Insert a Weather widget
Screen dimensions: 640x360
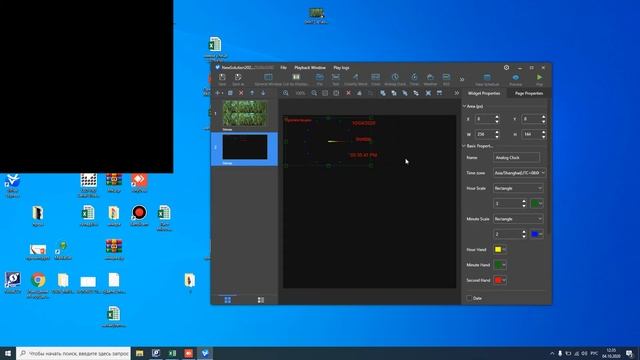430,79
